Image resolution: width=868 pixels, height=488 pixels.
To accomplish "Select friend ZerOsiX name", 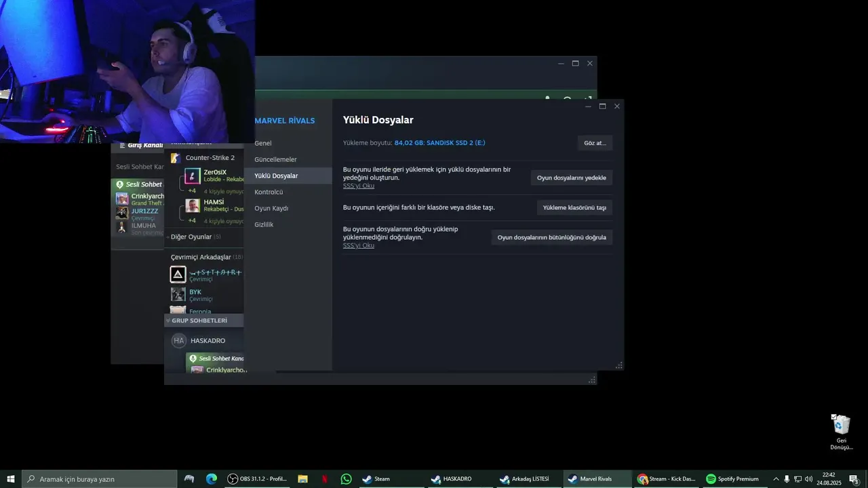I will coord(215,172).
